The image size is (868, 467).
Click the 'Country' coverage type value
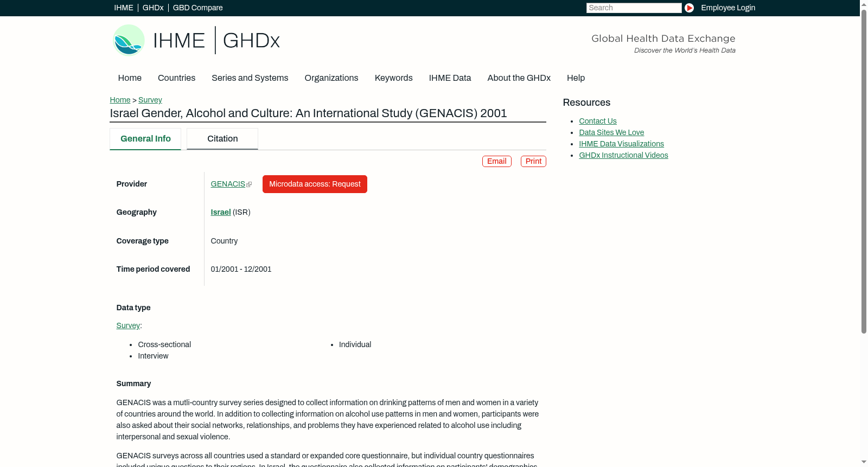(224, 241)
